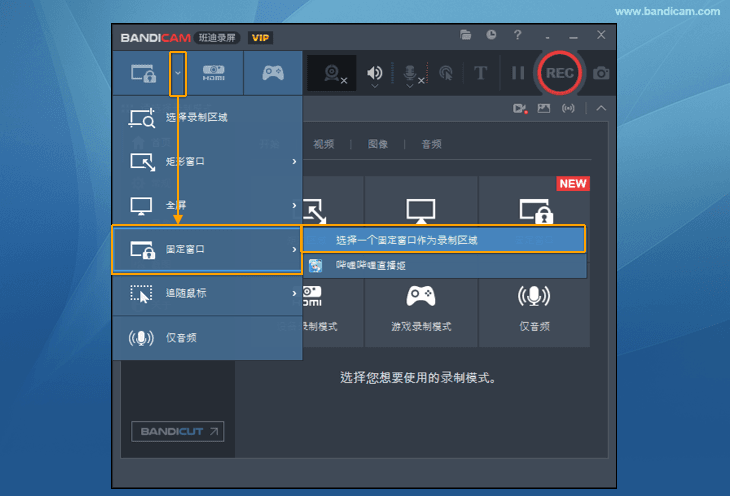Screen dimensions: 730x496
Task: Click the image capture status icon
Action: pyautogui.click(x=544, y=109)
